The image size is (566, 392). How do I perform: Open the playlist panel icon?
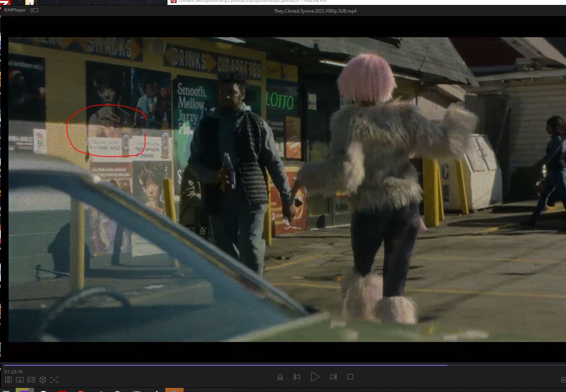pyautogui.click(x=8, y=380)
